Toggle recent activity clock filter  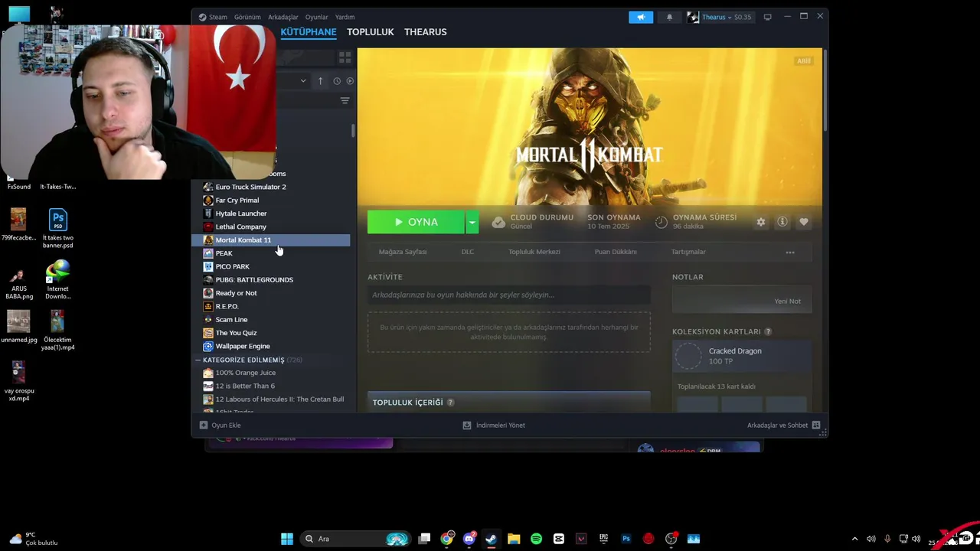pyautogui.click(x=336, y=81)
